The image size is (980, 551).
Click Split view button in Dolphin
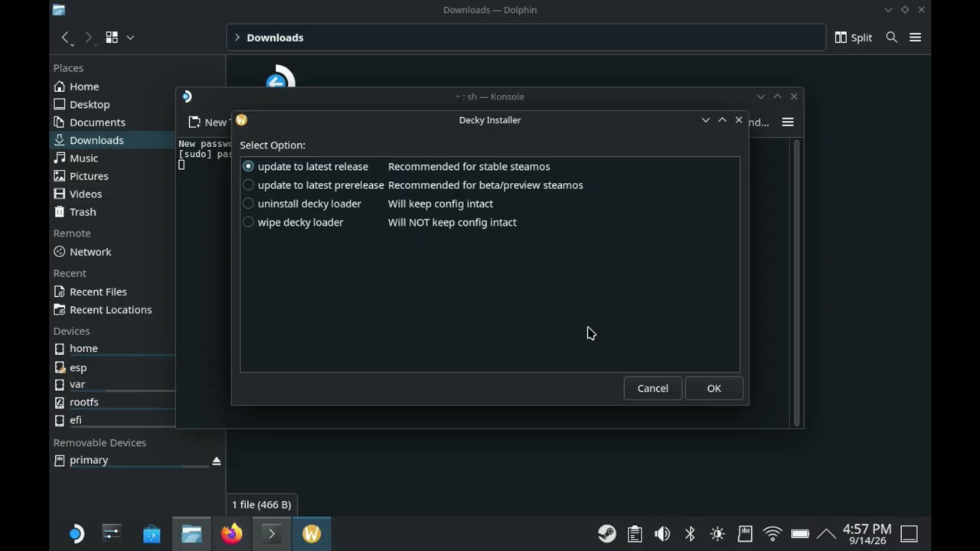tap(853, 37)
